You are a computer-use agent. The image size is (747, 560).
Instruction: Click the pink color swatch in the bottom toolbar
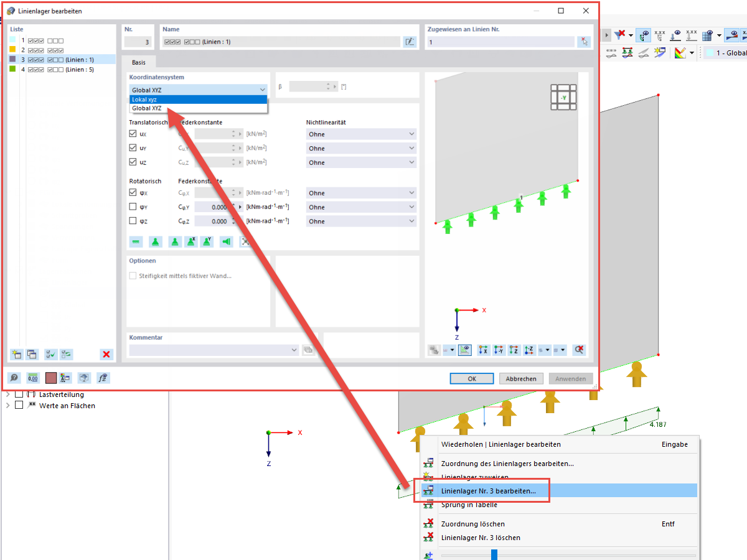click(50, 378)
